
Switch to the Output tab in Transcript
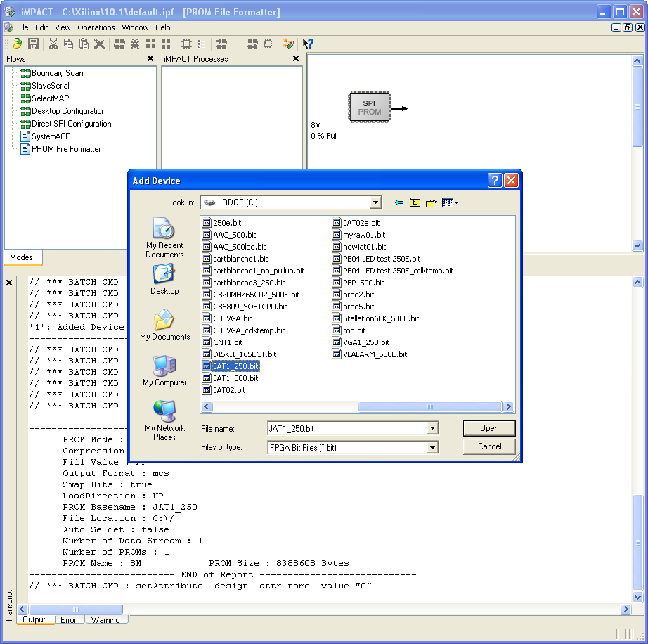(34, 619)
